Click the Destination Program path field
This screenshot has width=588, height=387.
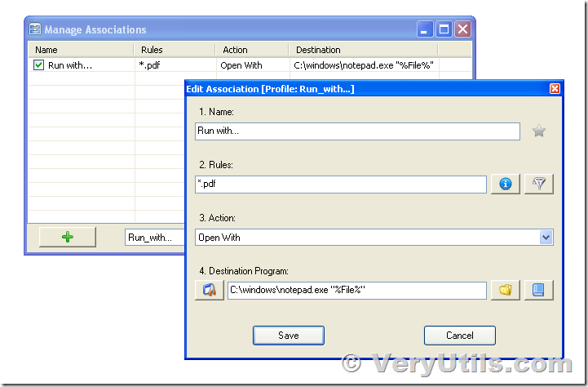pyautogui.click(x=357, y=290)
